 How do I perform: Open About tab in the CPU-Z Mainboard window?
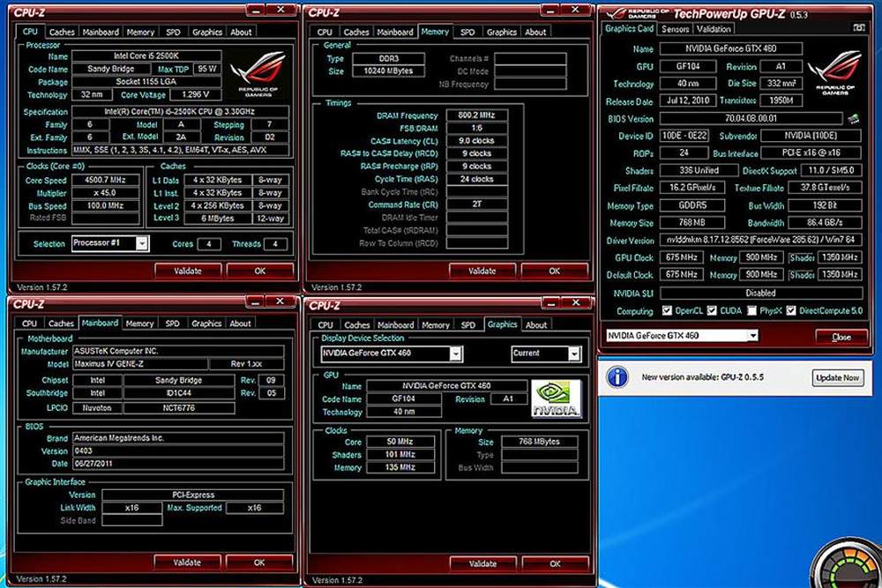tap(240, 324)
